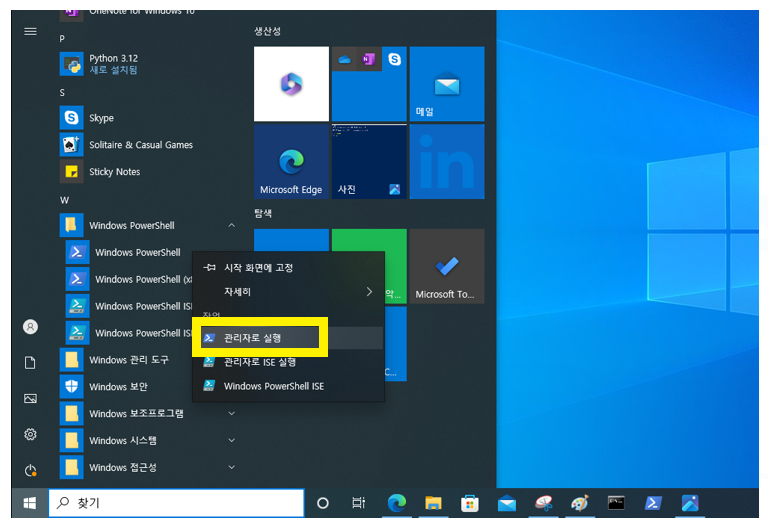
Task: Launch Skype from the app list
Action: coord(101,118)
